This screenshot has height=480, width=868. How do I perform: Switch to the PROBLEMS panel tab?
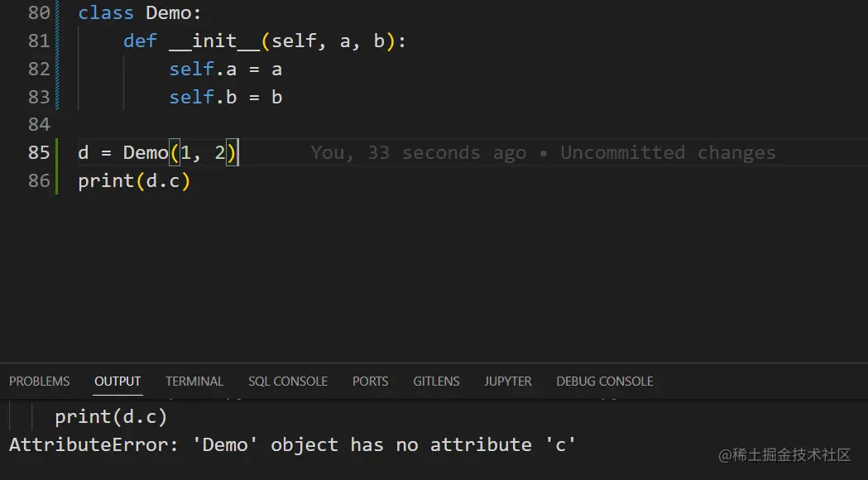point(40,382)
